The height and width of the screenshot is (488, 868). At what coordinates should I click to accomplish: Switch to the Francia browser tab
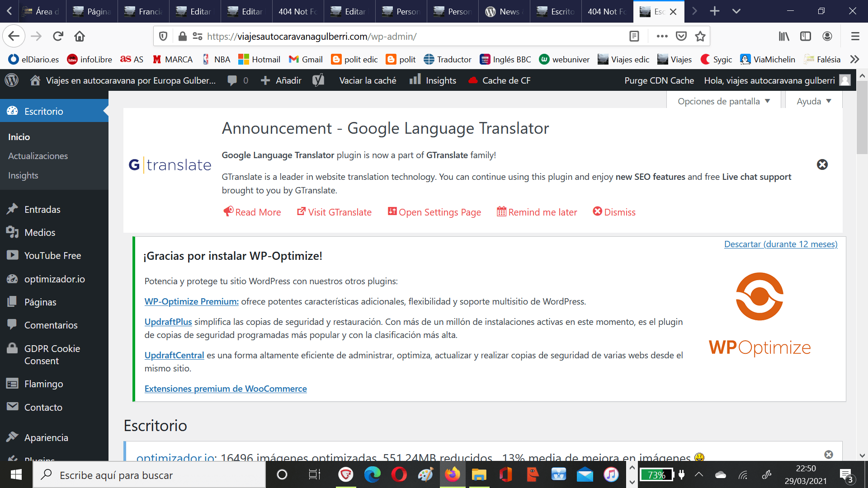tap(144, 11)
